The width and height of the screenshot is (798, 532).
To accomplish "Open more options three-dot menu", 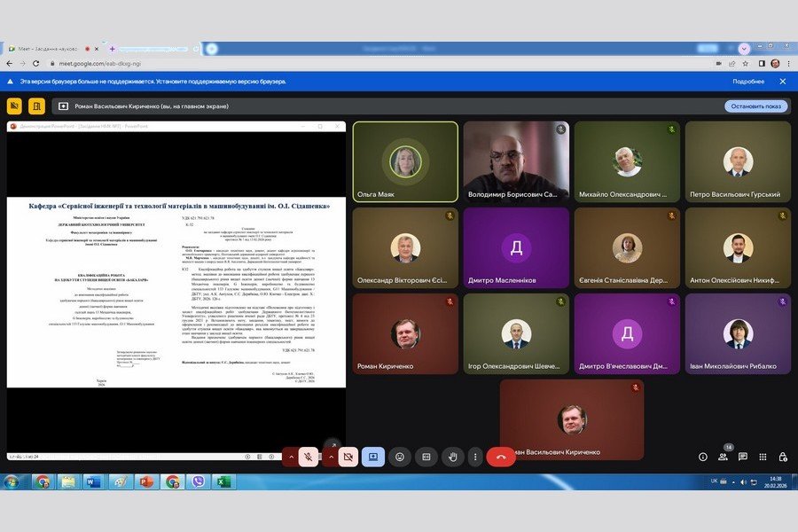I will click(x=476, y=457).
